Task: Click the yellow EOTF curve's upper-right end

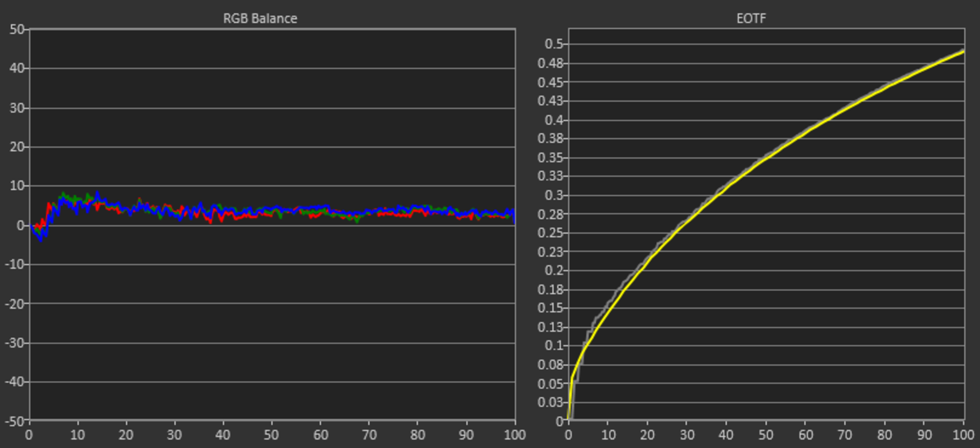Action: pyautogui.click(x=962, y=52)
